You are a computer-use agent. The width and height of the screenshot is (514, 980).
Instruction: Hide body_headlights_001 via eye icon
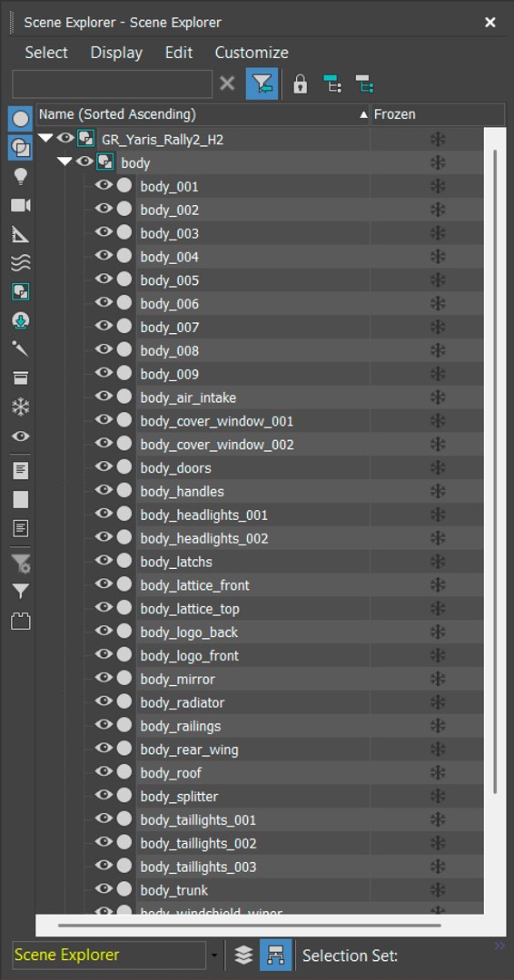104,513
